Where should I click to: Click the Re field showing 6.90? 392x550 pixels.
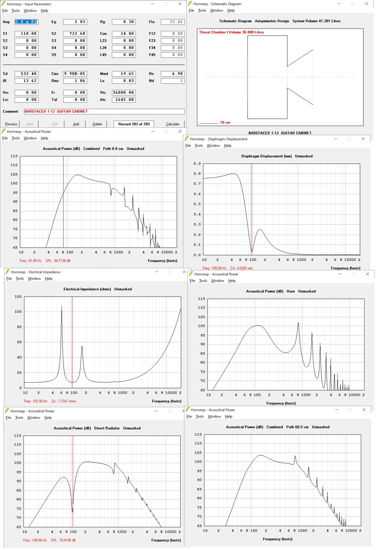(173, 74)
